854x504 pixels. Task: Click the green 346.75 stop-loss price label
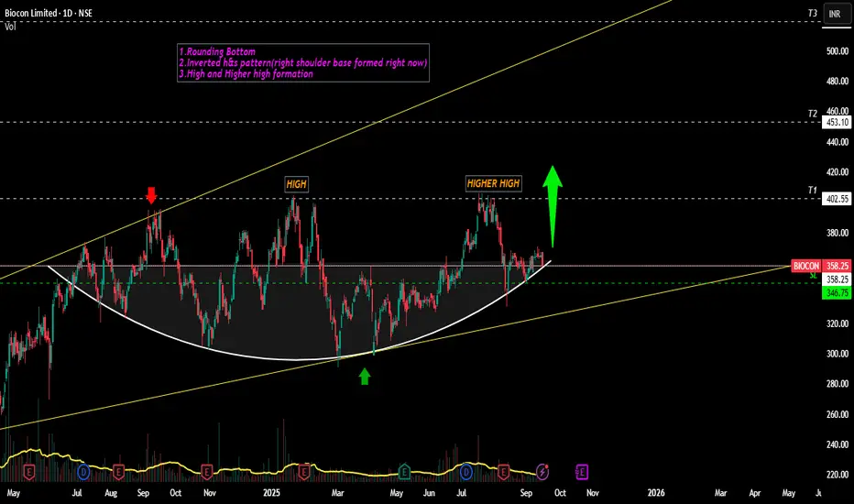(x=838, y=293)
